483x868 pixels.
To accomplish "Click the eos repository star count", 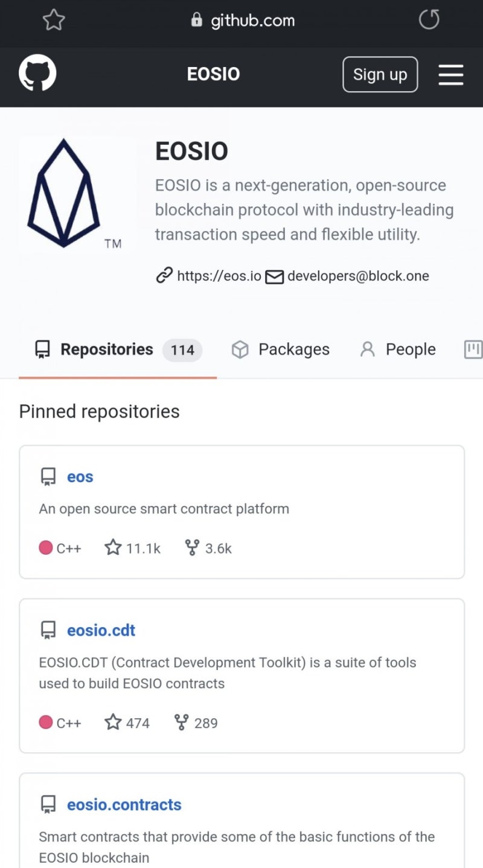I will (133, 548).
